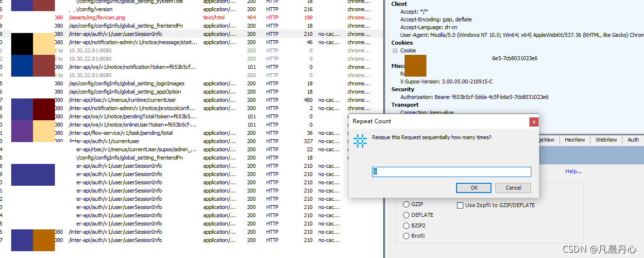Select the /assets/img/favicon.png session row
The height and width of the screenshot is (258, 644).
pos(192,17)
